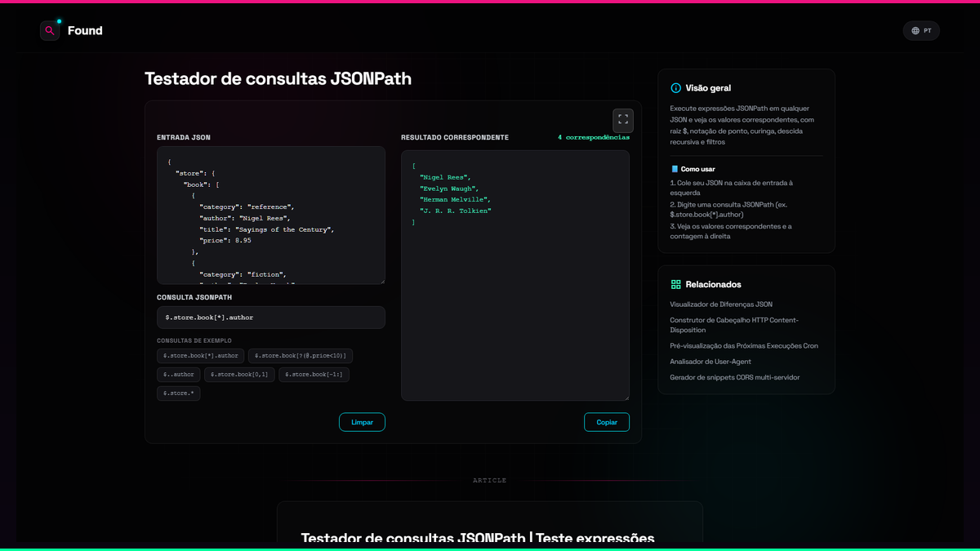980x551 pixels.
Task: Click the Entrada JSON textarea resize handle
Action: [381, 281]
